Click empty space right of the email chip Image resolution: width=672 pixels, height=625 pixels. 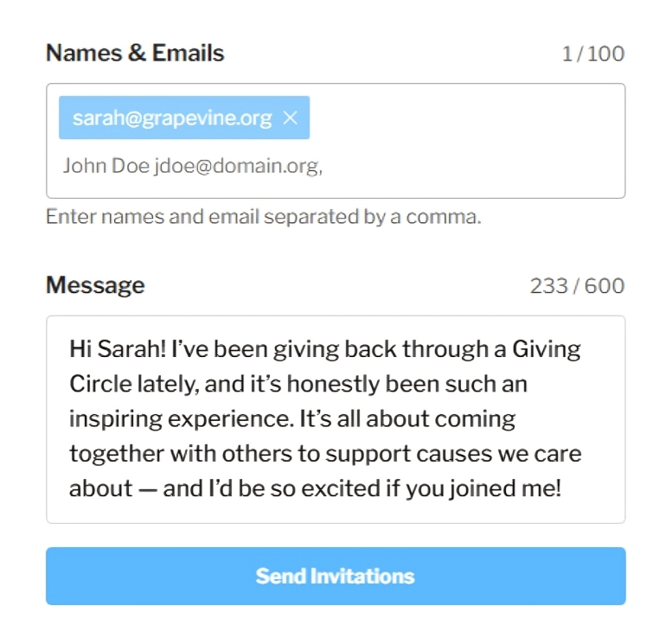(x=467, y=118)
